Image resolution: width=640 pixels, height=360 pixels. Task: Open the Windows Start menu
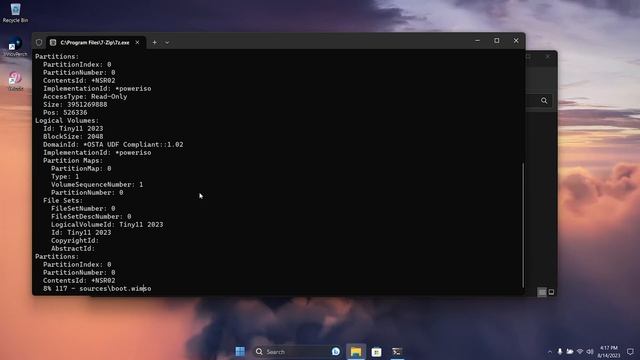[x=240, y=351]
